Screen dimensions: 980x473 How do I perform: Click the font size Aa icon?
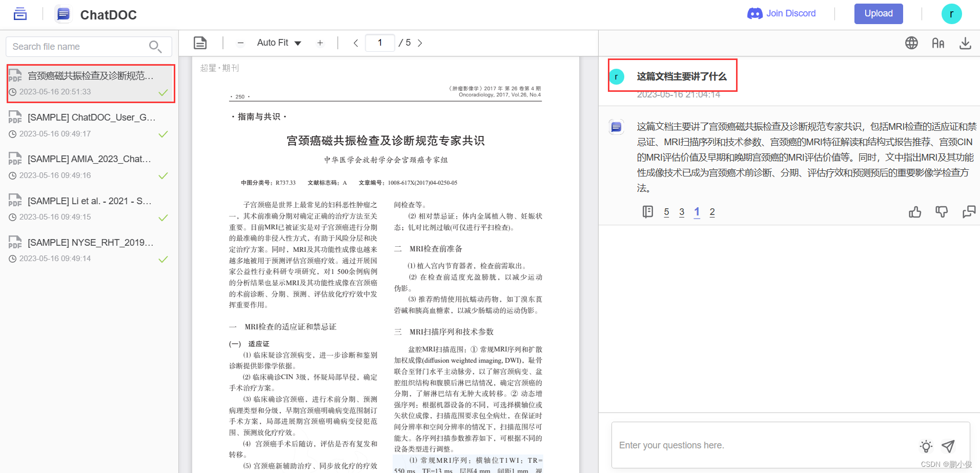click(x=938, y=43)
